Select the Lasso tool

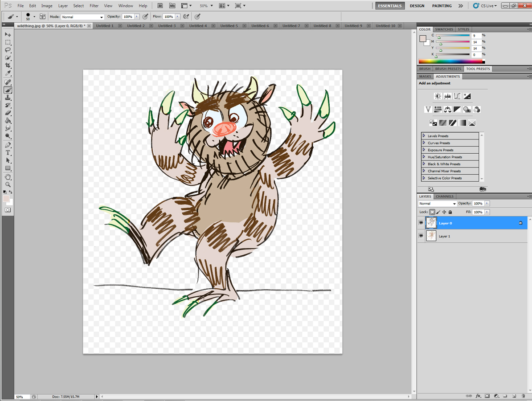[8, 50]
